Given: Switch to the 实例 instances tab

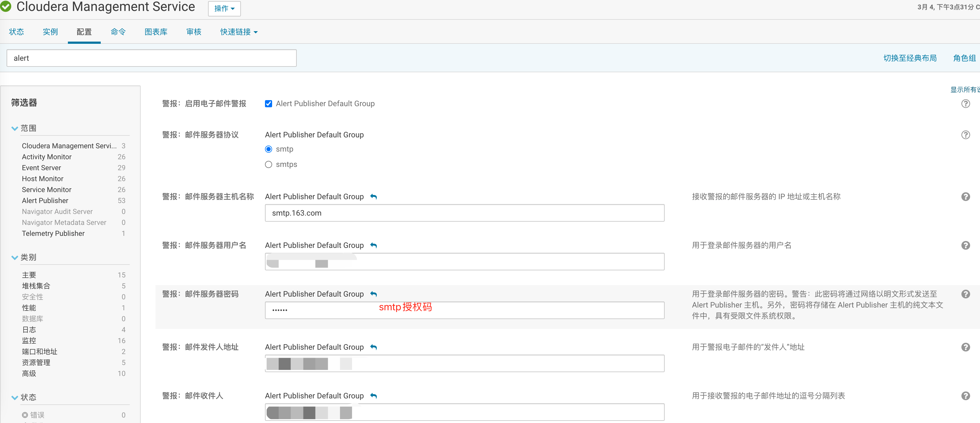Looking at the screenshot, I should click(x=50, y=32).
